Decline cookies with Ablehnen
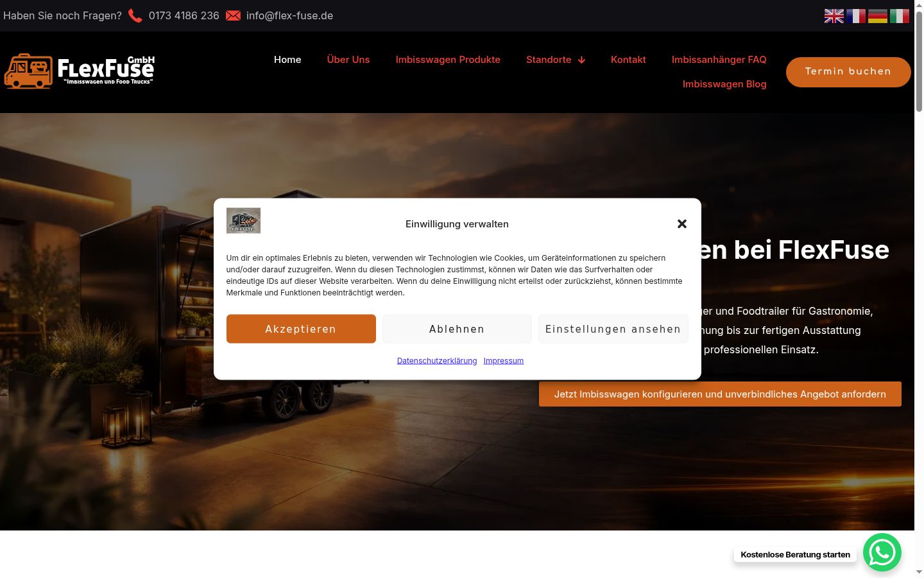924x578 pixels. tap(457, 329)
